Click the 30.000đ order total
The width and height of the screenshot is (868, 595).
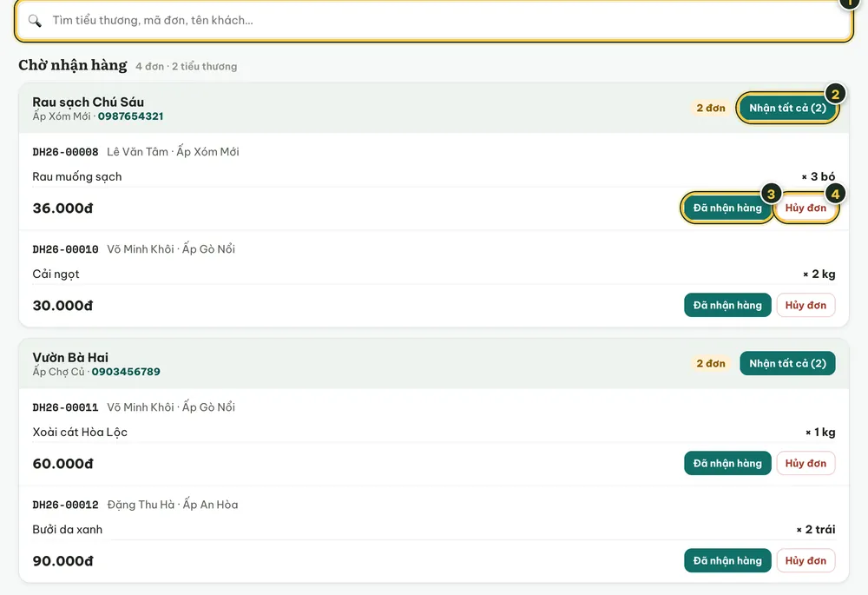point(62,306)
